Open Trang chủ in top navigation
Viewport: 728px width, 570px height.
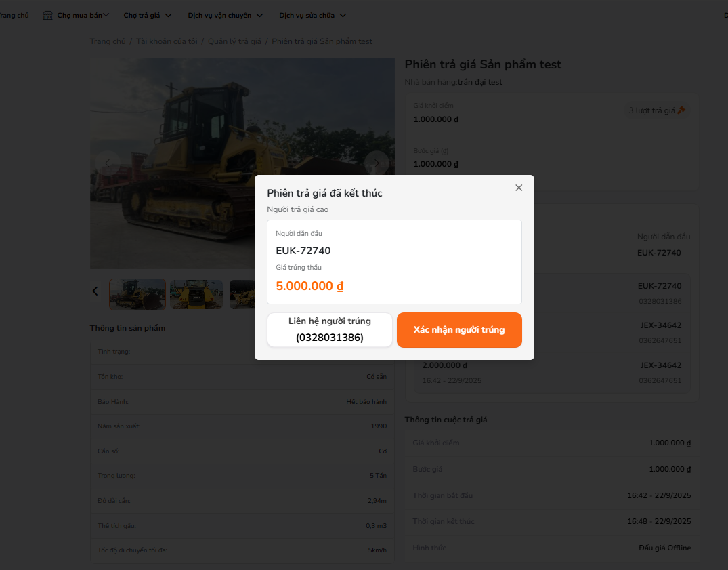14,15
